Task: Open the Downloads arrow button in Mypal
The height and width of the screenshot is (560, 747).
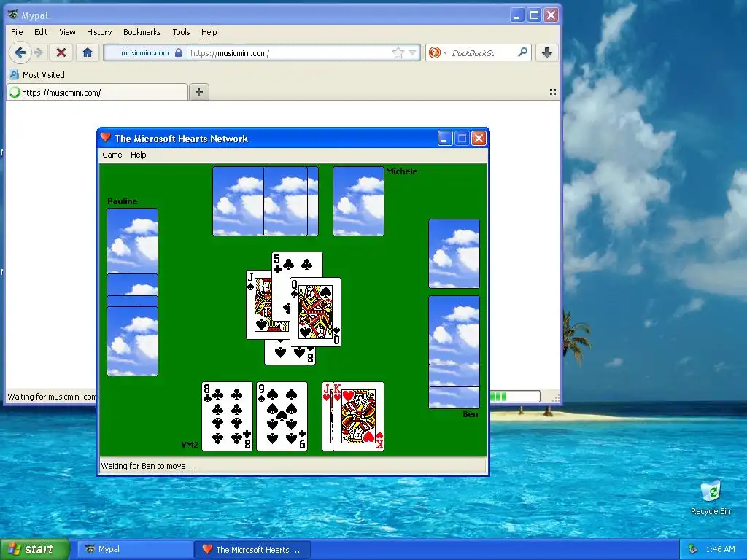Action: (x=547, y=52)
